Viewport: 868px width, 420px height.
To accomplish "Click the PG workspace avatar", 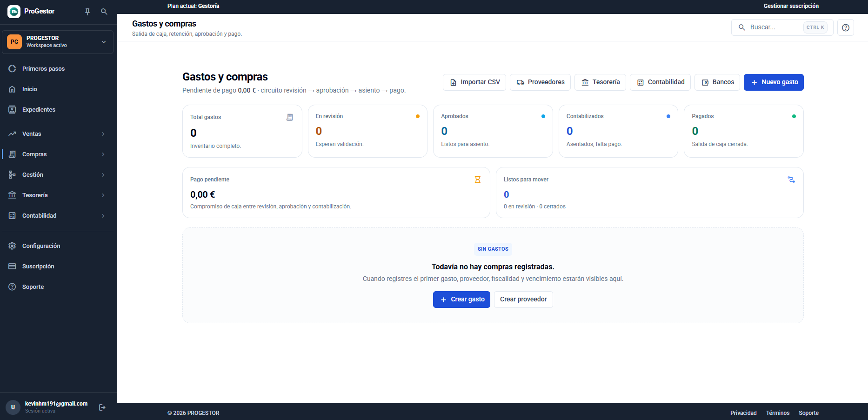I will pyautogui.click(x=14, y=42).
